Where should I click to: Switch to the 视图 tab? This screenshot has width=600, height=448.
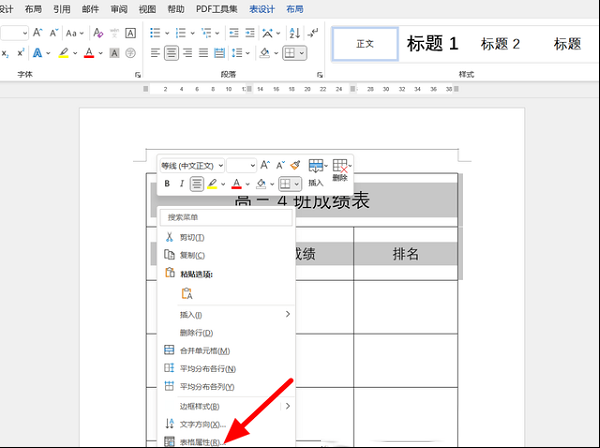pyautogui.click(x=147, y=9)
